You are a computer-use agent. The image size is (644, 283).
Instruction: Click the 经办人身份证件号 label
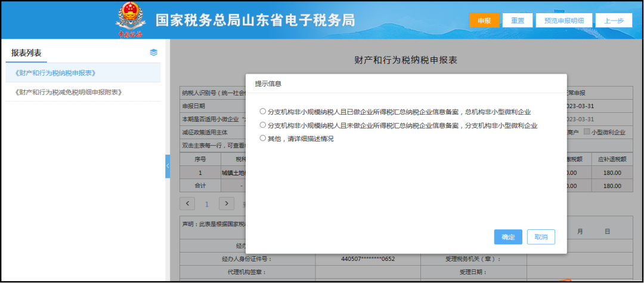coord(247,259)
